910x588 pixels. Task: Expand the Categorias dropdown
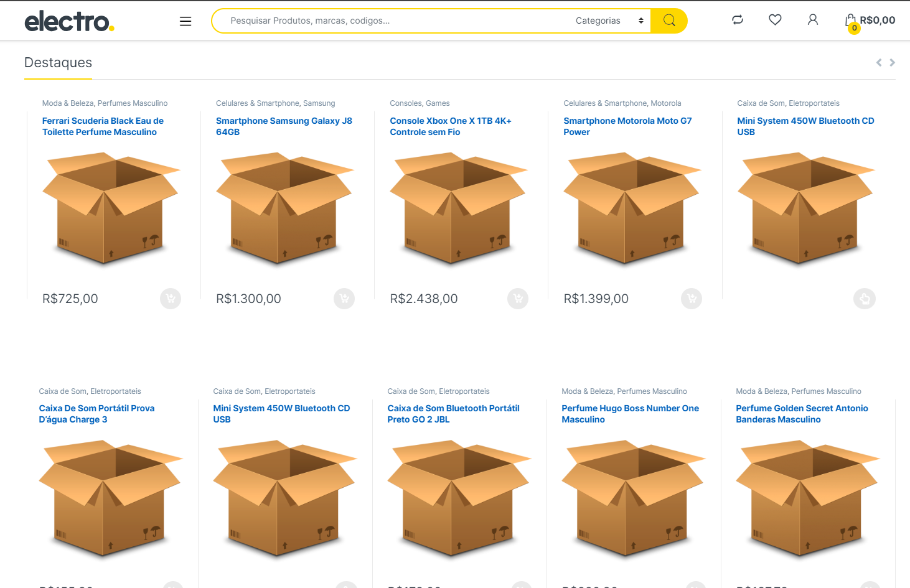609,21
